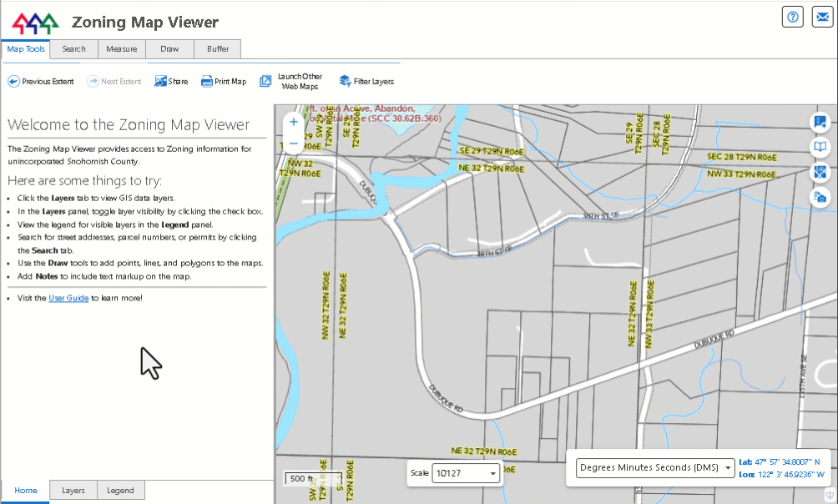Click the NW 32 T29N R06E label at map's left edge
The image size is (838, 504).
(x=300, y=169)
